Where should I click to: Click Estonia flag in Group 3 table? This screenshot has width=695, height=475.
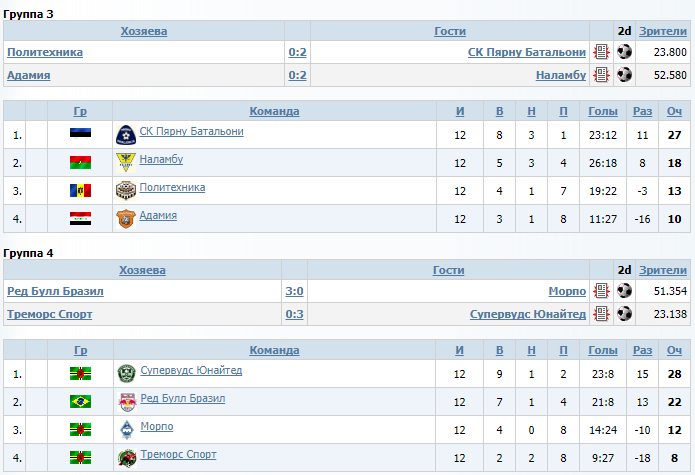coord(80,132)
